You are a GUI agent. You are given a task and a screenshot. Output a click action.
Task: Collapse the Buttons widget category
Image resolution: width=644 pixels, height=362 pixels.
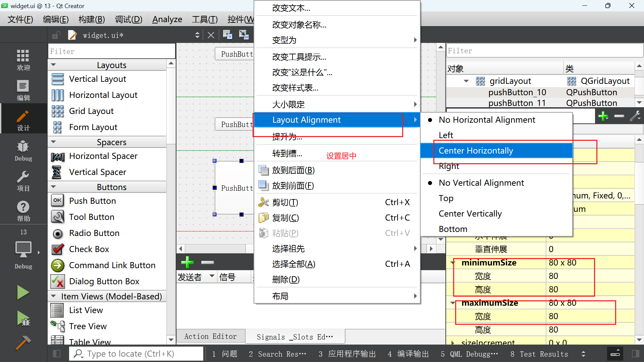coord(53,187)
